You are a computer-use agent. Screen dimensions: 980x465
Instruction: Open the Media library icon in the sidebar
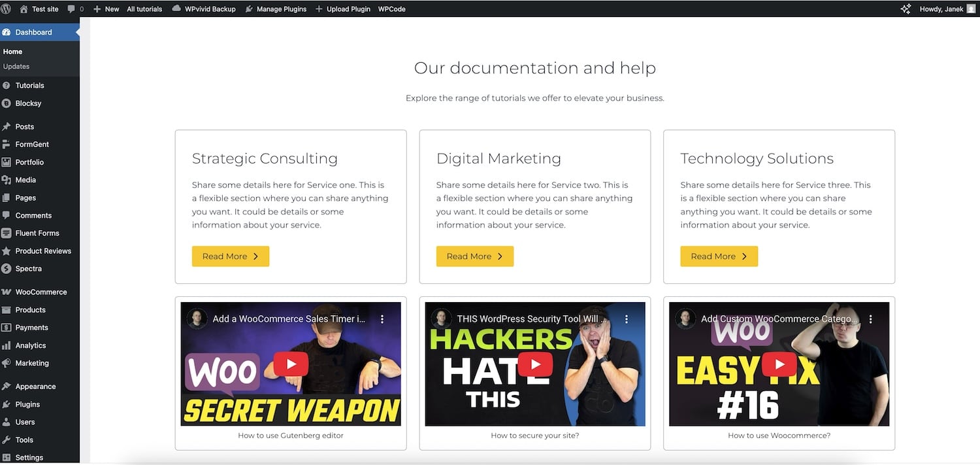[x=7, y=179]
